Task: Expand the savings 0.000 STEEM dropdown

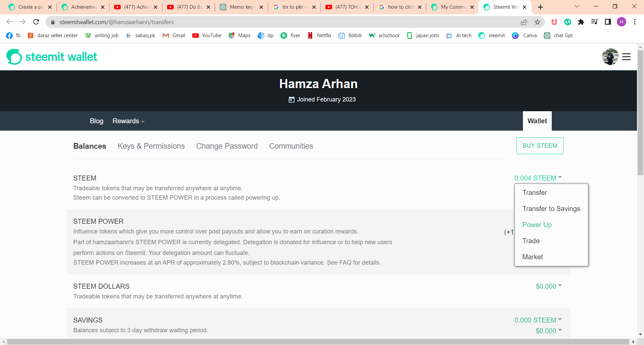Action: [x=538, y=320]
